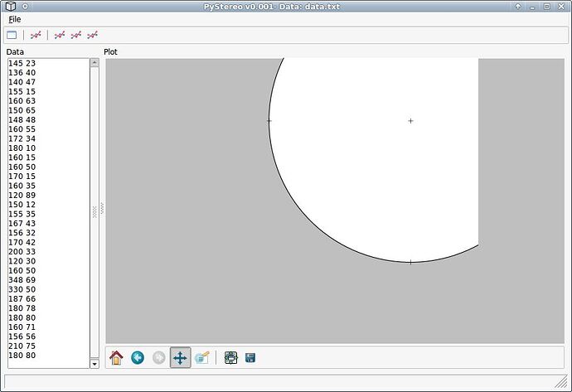Select data row '150 12'
572x392 pixels.
(49, 205)
